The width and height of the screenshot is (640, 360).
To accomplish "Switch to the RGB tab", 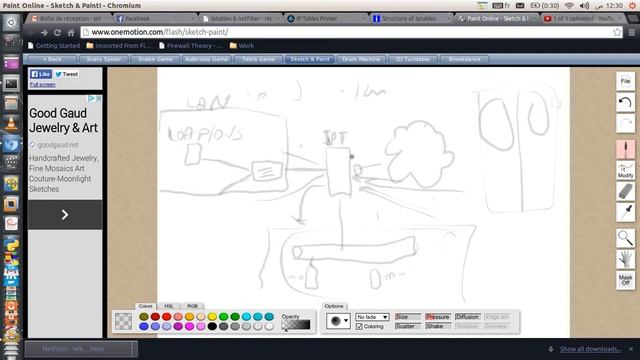I will [192, 306].
